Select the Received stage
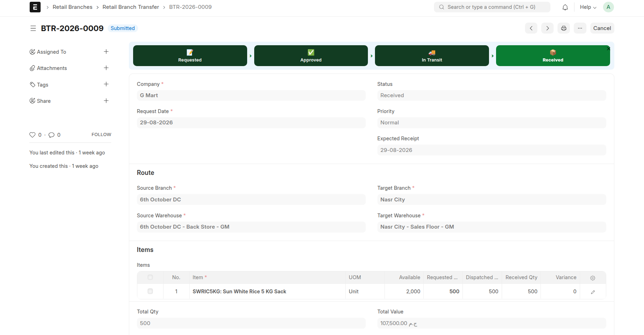 click(553, 55)
